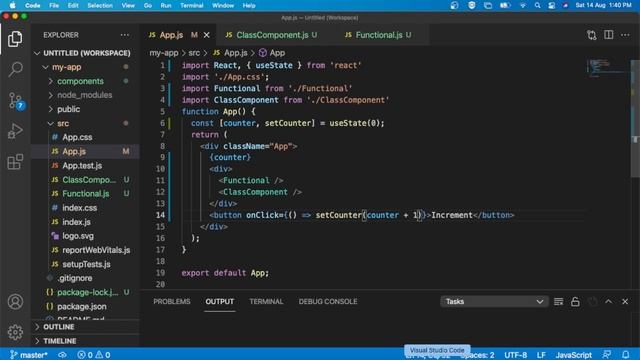The width and height of the screenshot is (640, 360).
Task: Open the notifications bell icon
Action: [625, 355]
